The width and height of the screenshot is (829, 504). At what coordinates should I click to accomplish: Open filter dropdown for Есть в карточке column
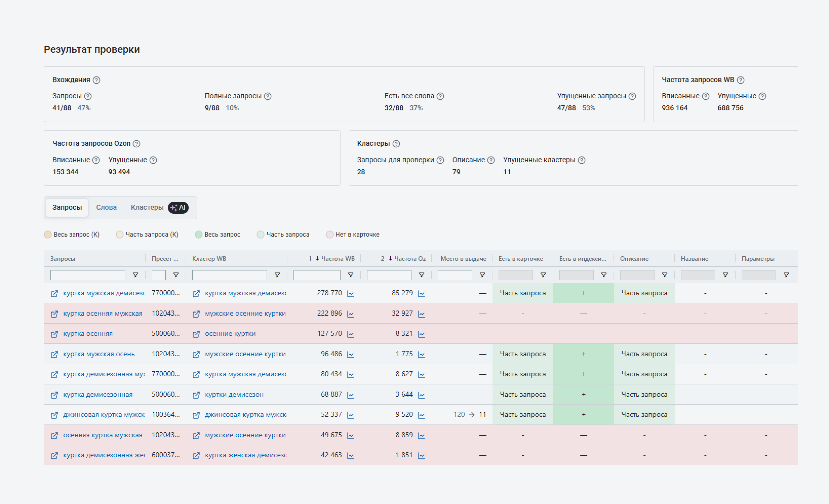coord(543,275)
